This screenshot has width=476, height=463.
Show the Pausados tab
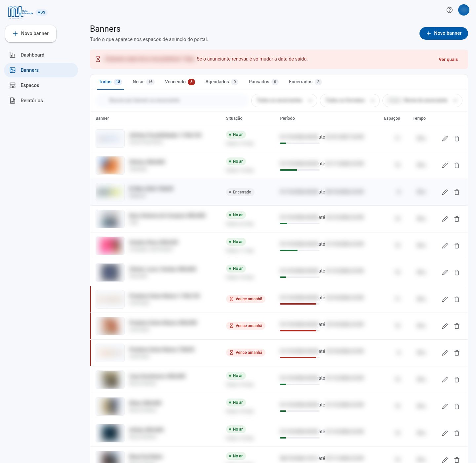pos(263,82)
